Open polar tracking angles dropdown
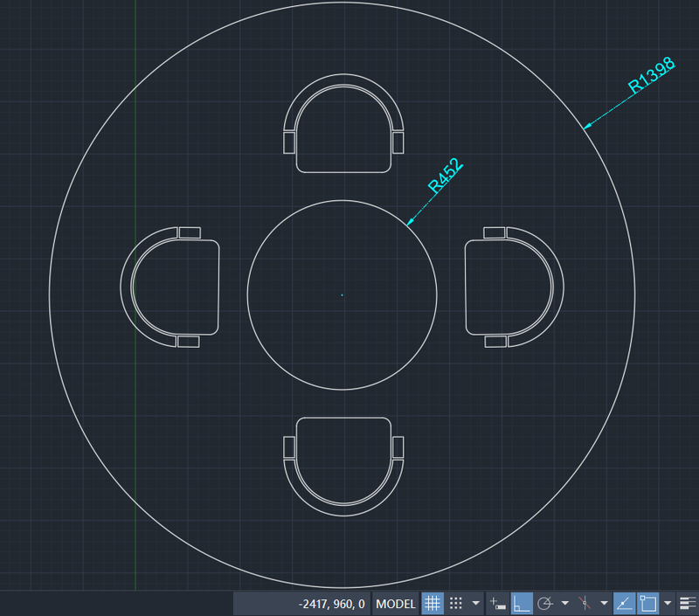This screenshot has height=616, width=699. (x=564, y=604)
